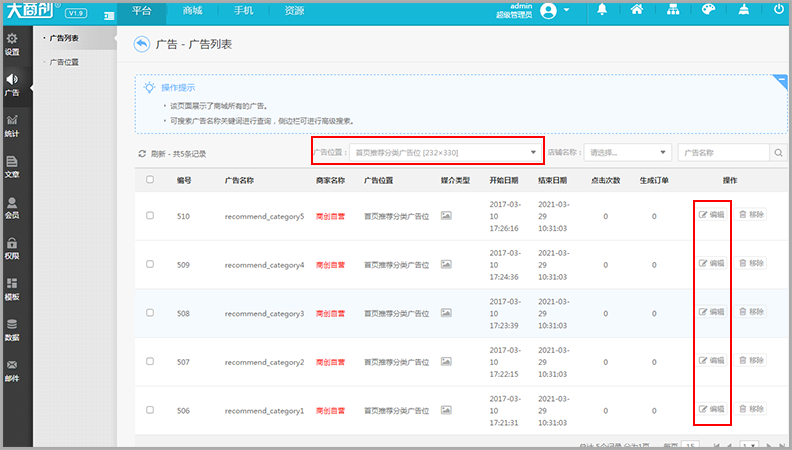792x450 pixels.
Task: Remove ad 508 with 移除
Action: [751, 312]
